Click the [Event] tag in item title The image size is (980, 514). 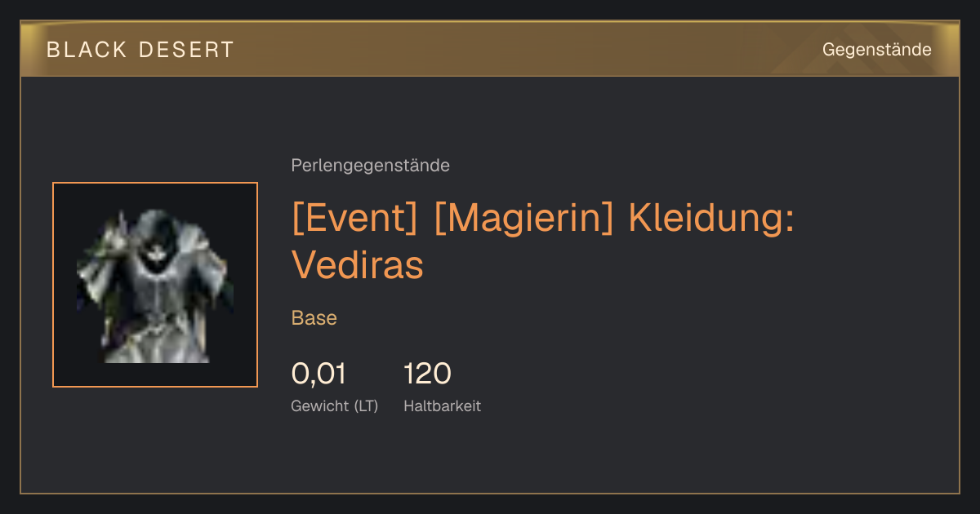(x=355, y=218)
